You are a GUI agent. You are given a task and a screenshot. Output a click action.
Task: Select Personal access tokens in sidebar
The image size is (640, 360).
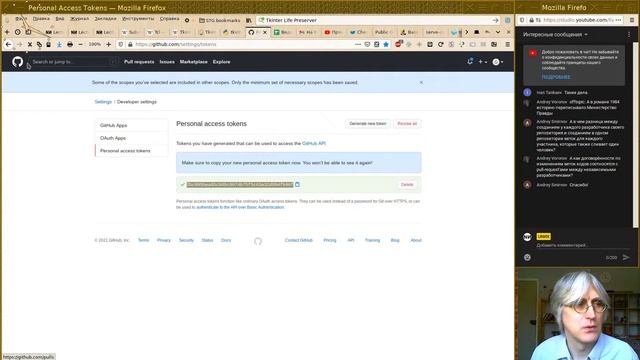[x=131, y=151]
